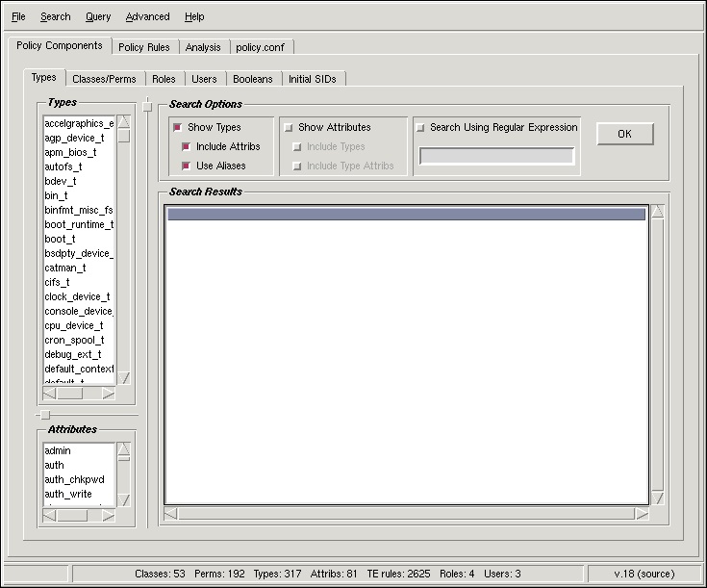
Task: Open the Advanced menu
Action: [x=147, y=16]
